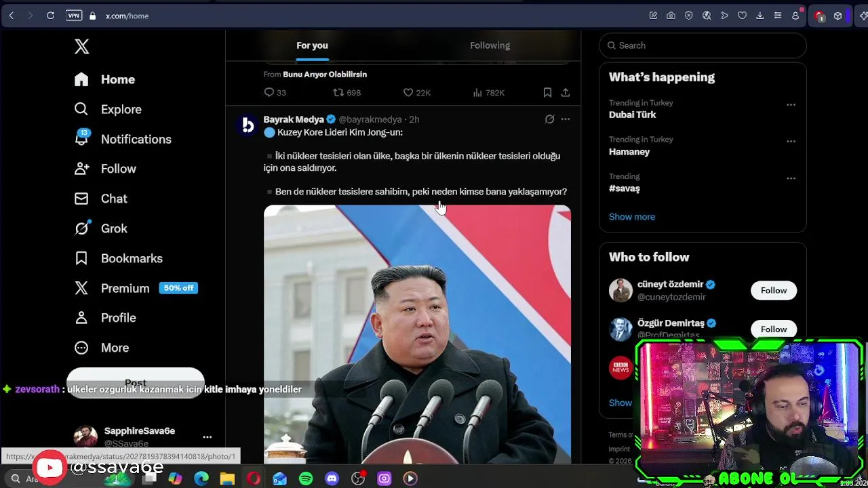Click the x.com/home address bar
The width and height of the screenshot is (868, 488).
pyautogui.click(x=127, y=16)
